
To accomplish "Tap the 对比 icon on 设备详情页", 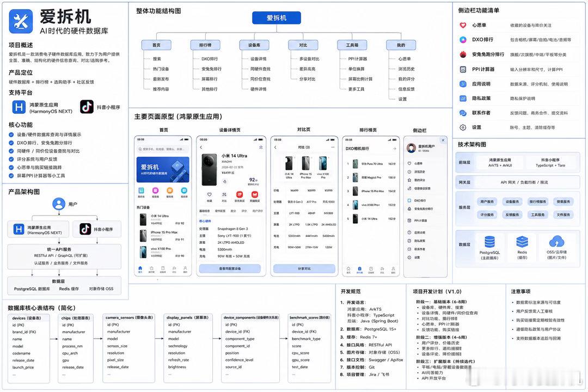I will 224,194.
